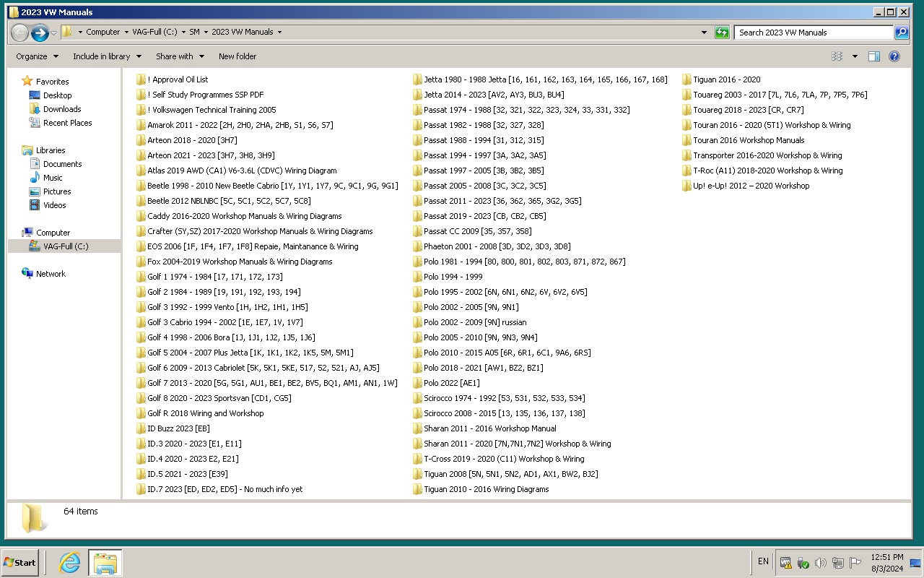Click the Change your view icon
This screenshot has height=578, width=924.
pyautogui.click(x=837, y=56)
